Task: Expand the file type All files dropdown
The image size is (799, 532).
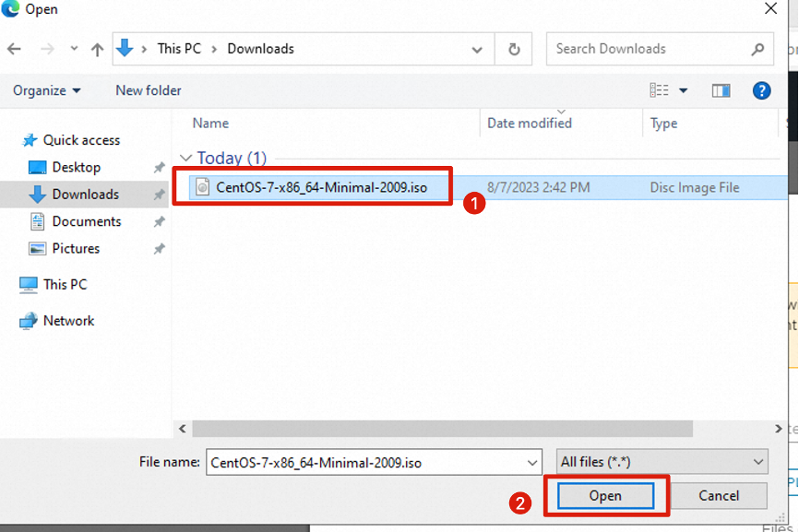Action: tap(662, 462)
